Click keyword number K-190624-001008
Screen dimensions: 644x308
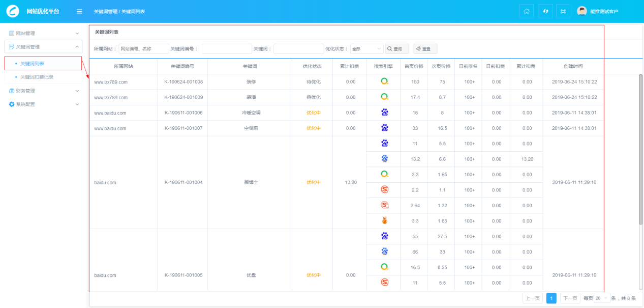click(183, 81)
